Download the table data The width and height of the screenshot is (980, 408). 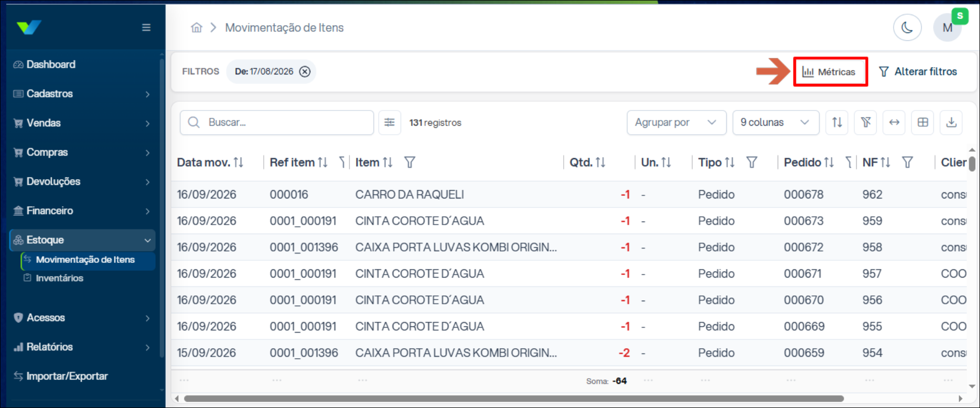(x=951, y=123)
